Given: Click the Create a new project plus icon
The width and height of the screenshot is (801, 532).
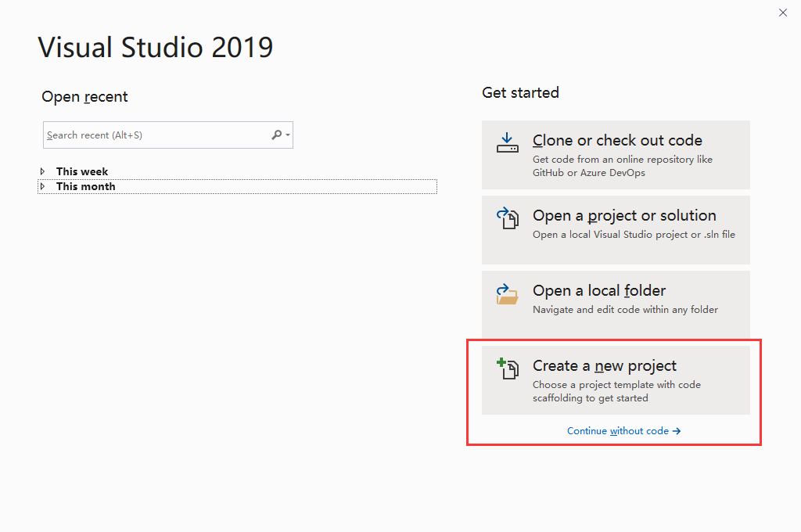Looking at the screenshot, I should pyautogui.click(x=507, y=368).
